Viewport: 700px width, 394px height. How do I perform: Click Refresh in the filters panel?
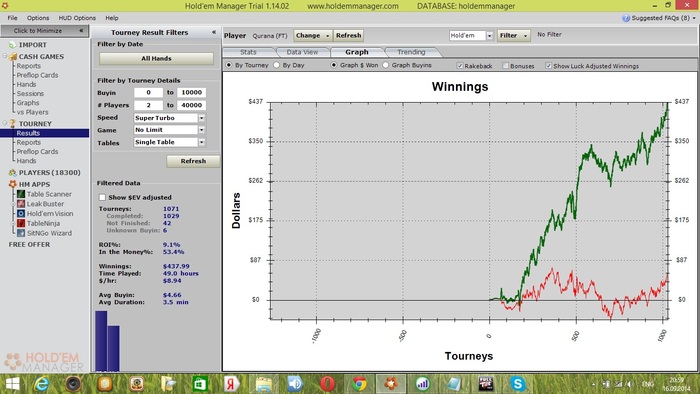(x=193, y=161)
